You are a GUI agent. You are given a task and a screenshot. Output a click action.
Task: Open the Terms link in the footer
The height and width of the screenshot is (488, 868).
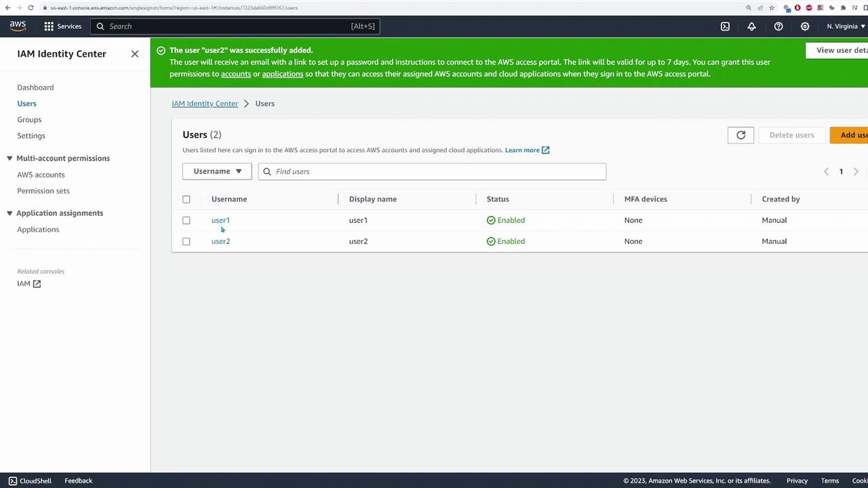point(830,481)
